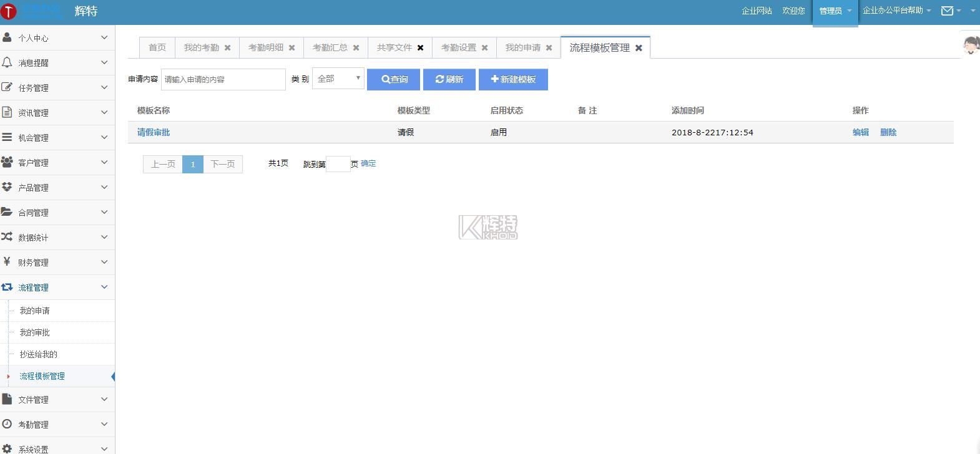Click the 编辑 link for 请假审批
This screenshot has width=980, height=454.
tap(860, 132)
